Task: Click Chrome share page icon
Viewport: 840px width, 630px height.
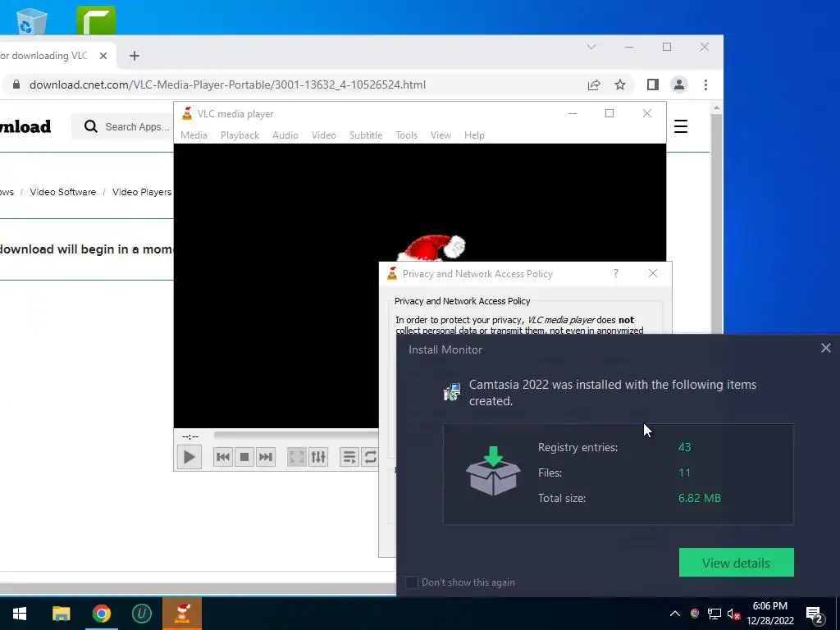Action: (x=594, y=84)
